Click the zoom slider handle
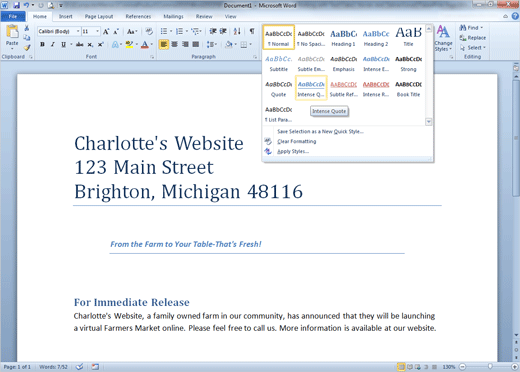The width and height of the screenshot is (520, 372). click(490, 367)
